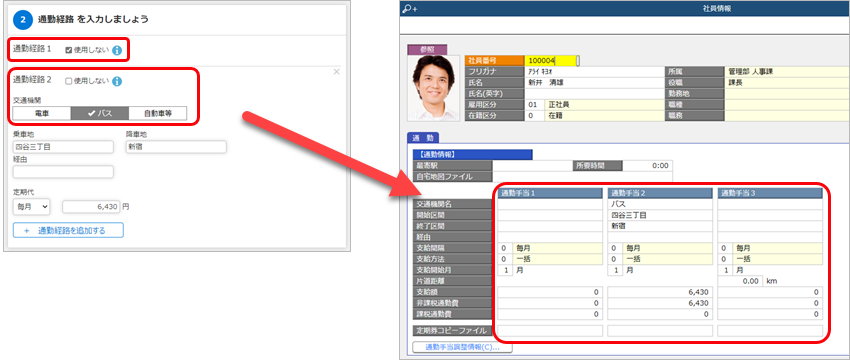Click the 通勤手当3 column header
The height and width of the screenshot is (360, 850).
point(770,193)
